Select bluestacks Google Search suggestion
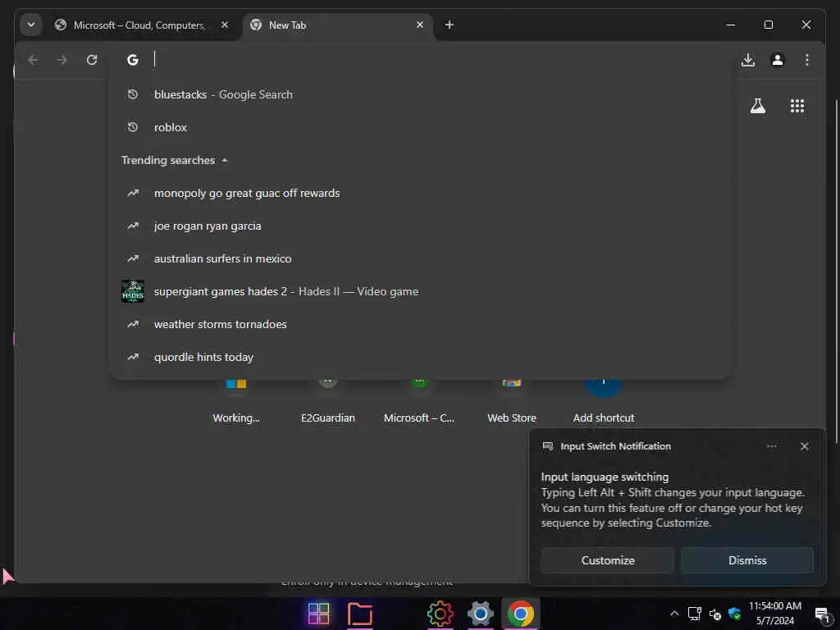The width and height of the screenshot is (840, 630). (x=420, y=94)
